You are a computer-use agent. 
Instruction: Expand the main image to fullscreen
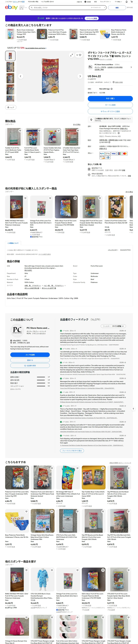pos(71,55)
